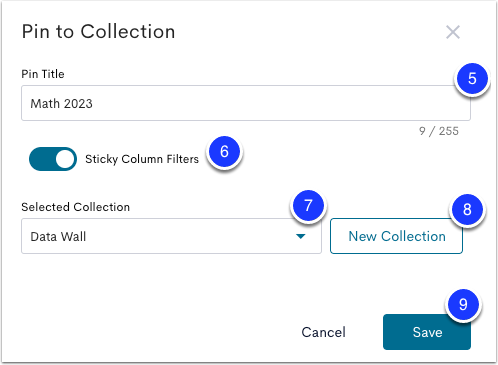Focus the Pin Title input field

point(246,103)
